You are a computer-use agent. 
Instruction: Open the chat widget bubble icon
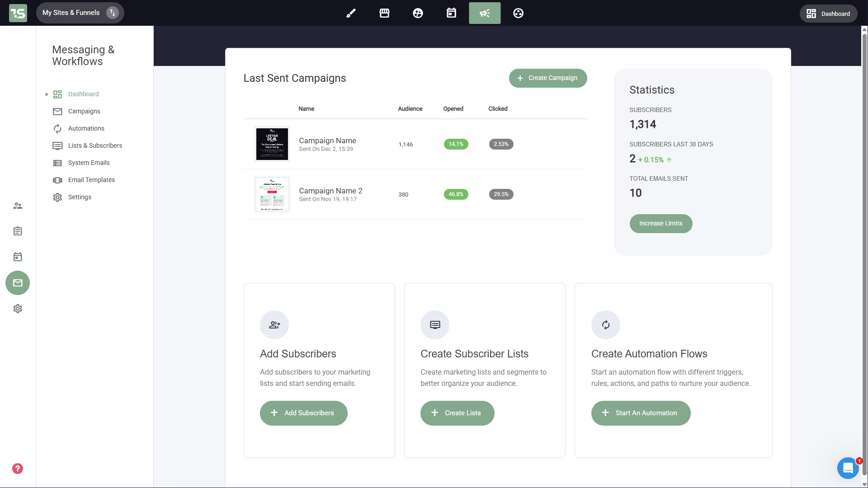click(848, 468)
